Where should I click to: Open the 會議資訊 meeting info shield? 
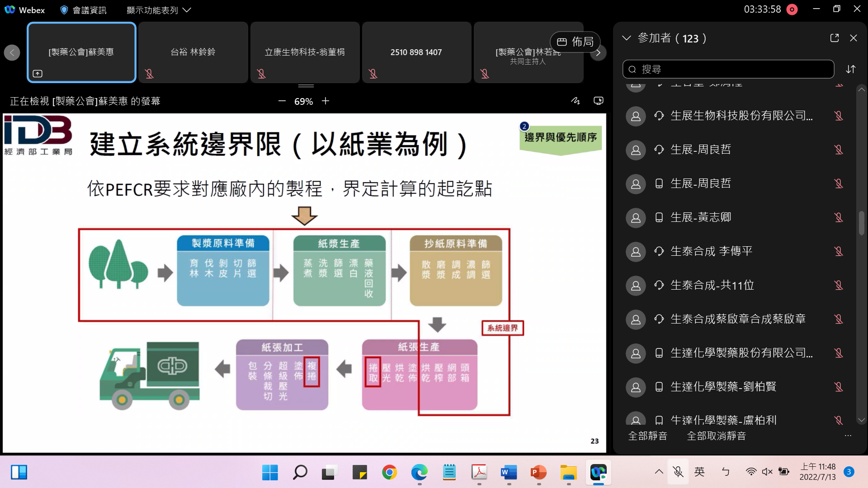point(84,10)
